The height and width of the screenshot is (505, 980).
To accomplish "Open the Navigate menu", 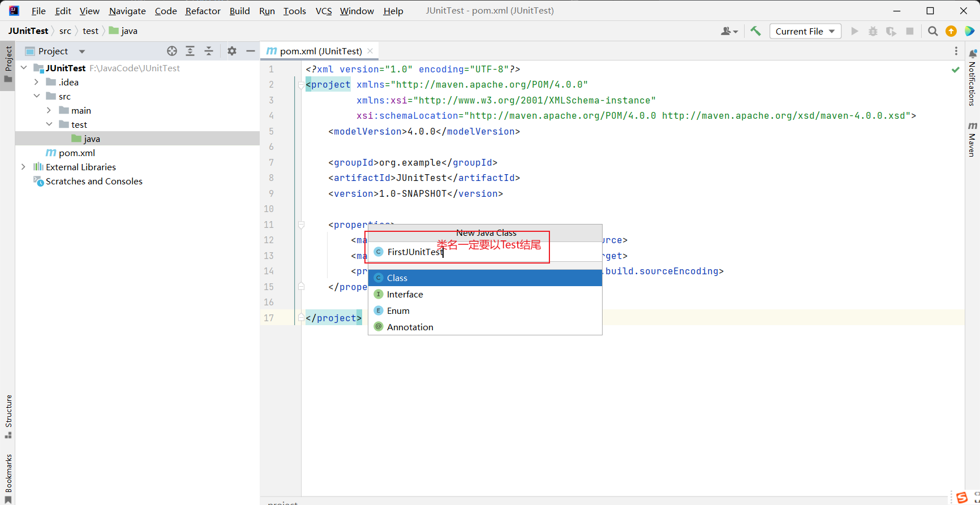I will point(127,11).
